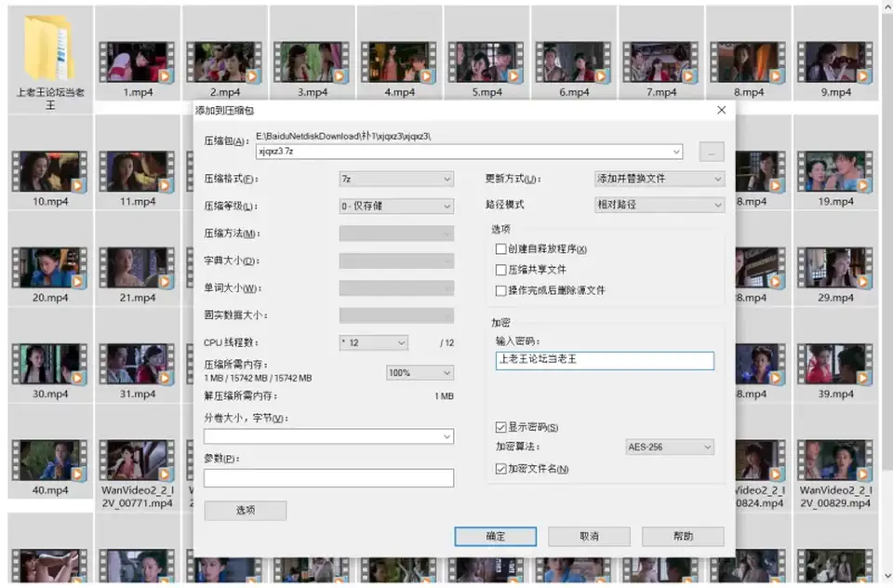893x588 pixels.
Task: Open the 路径模式 相对路径 dropdown
Action: click(x=660, y=205)
